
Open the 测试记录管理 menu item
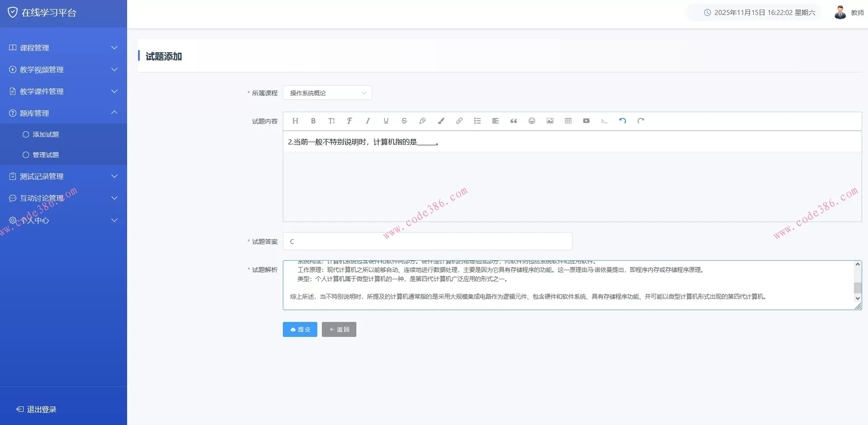point(64,176)
